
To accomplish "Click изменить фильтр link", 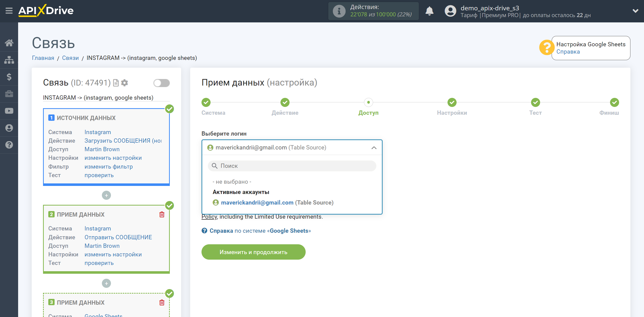I will 108,167.
